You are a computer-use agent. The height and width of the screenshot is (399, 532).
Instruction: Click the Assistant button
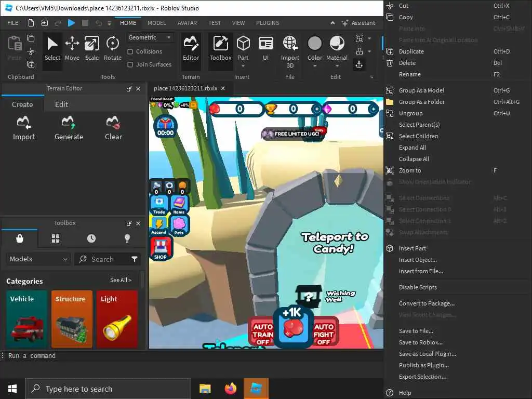[359, 23]
